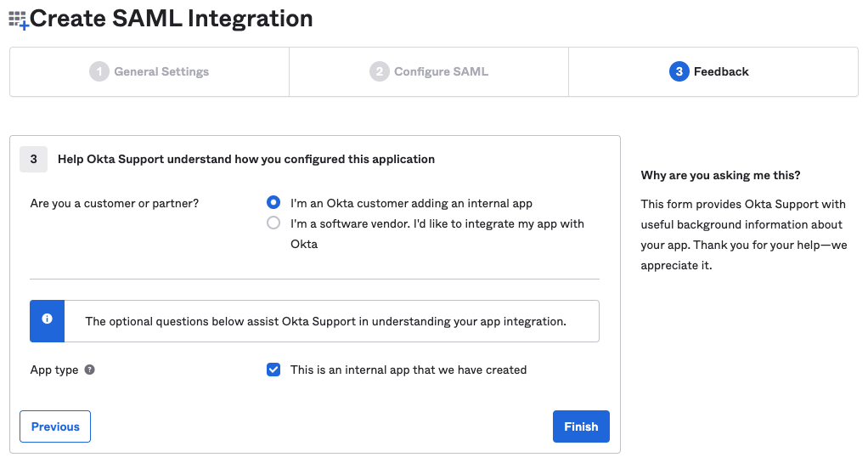Click the step 3 blue number circle
Image resolution: width=868 pixels, height=463 pixels.
coord(679,71)
